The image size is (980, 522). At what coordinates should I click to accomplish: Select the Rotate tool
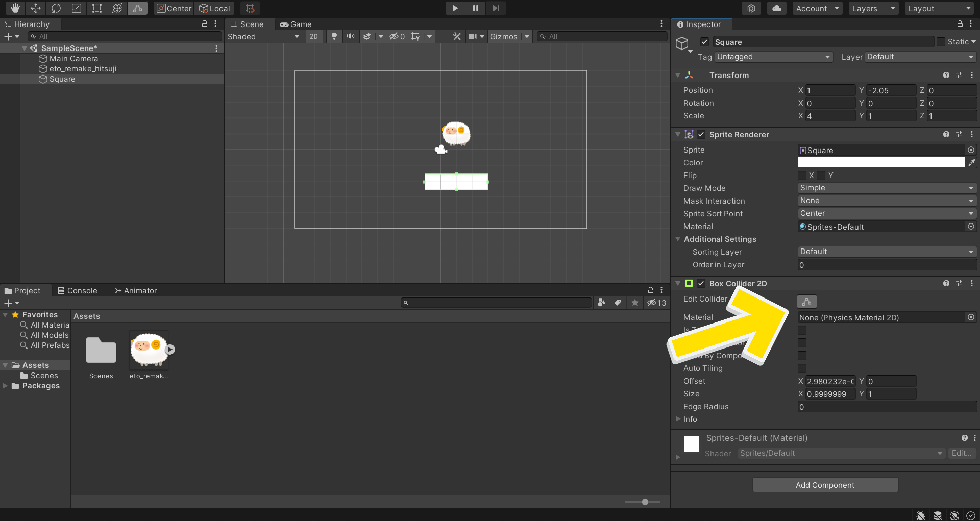pos(56,8)
